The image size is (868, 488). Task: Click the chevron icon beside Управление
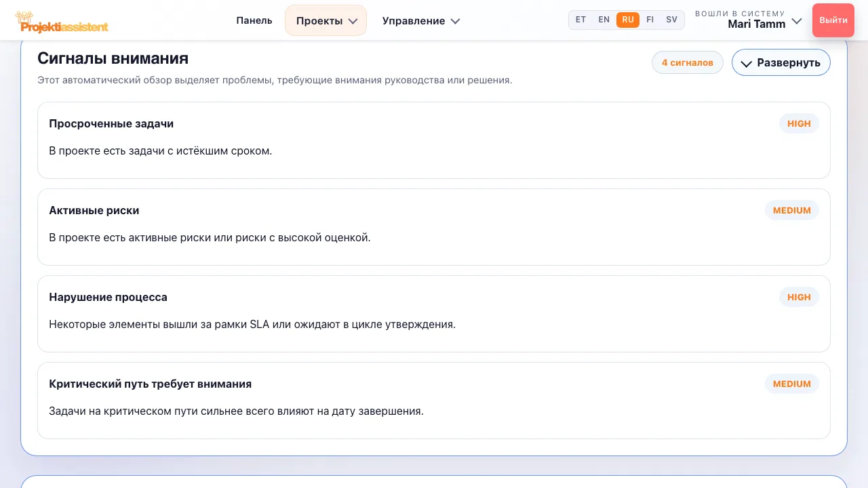coord(455,21)
